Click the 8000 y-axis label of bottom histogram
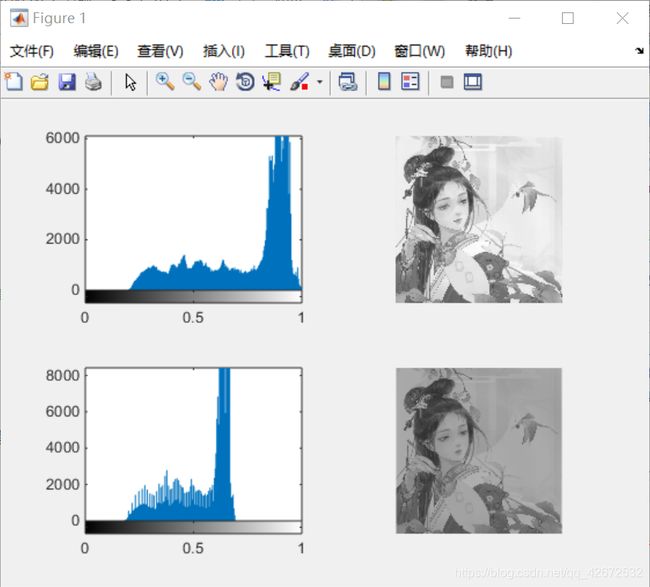The width and height of the screenshot is (650, 587). coord(63,376)
